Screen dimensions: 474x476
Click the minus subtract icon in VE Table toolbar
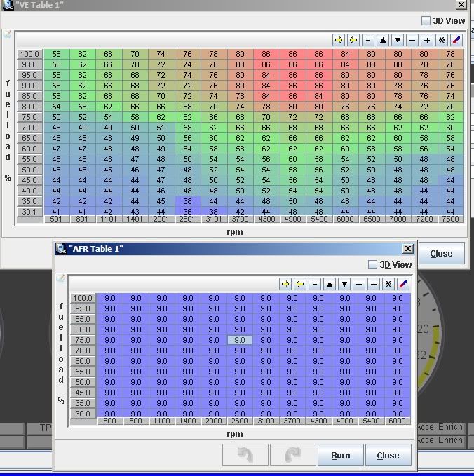point(412,40)
